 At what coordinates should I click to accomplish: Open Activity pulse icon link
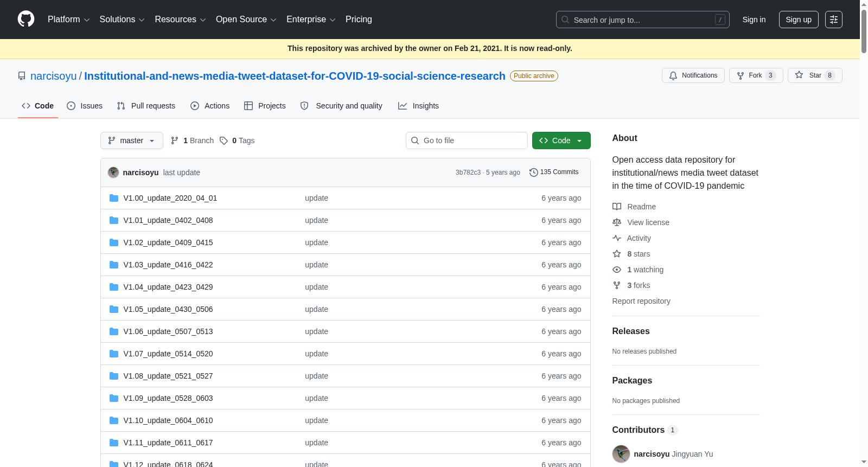(631, 238)
